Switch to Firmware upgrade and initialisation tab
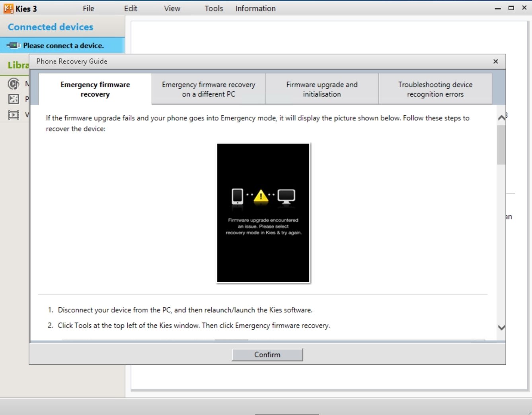532x415 pixels. 322,89
